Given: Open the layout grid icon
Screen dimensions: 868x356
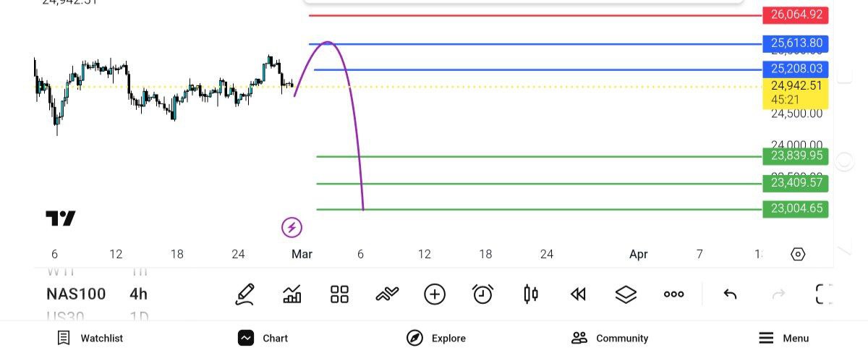Looking at the screenshot, I should click(x=339, y=294).
